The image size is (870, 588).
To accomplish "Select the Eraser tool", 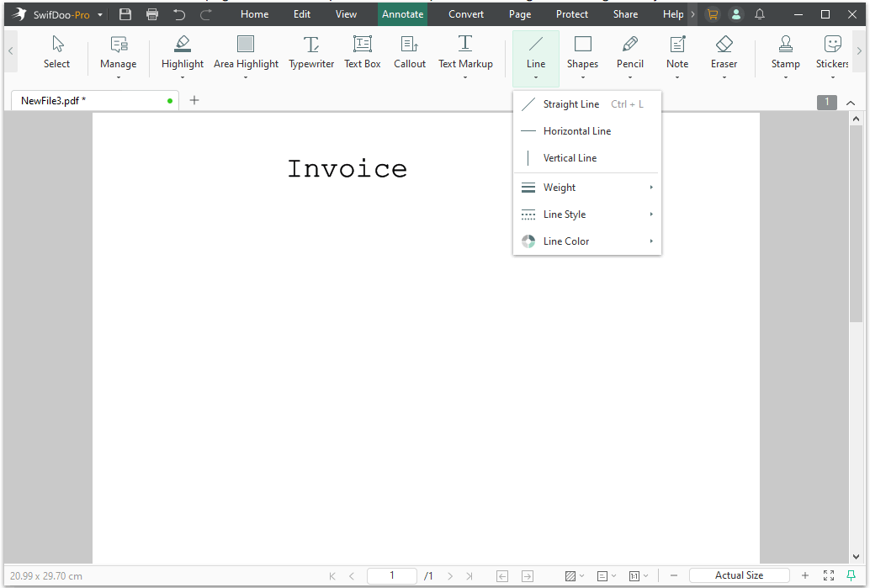I will [x=724, y=53].
